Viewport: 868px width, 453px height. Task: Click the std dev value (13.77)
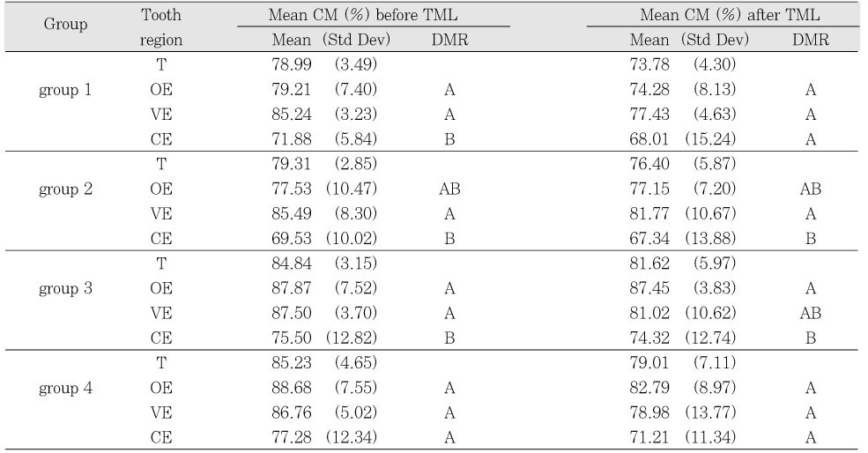[x=714, y=411]
